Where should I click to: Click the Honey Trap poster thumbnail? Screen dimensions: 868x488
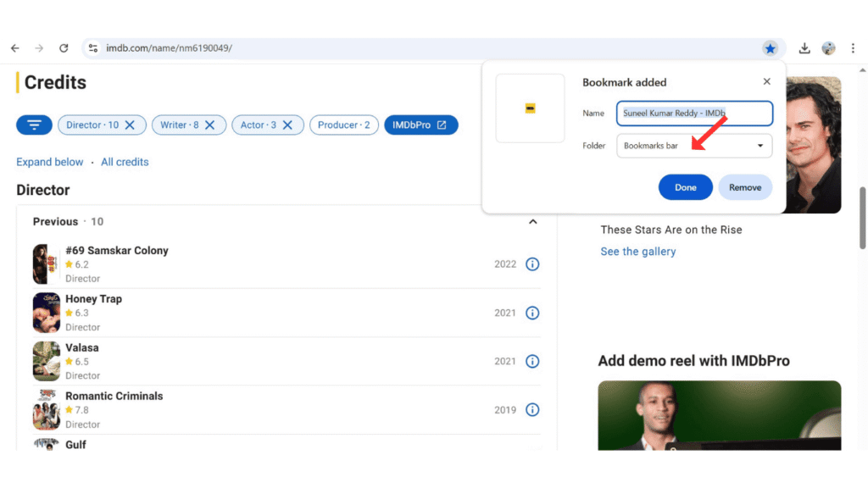[46, 312]
